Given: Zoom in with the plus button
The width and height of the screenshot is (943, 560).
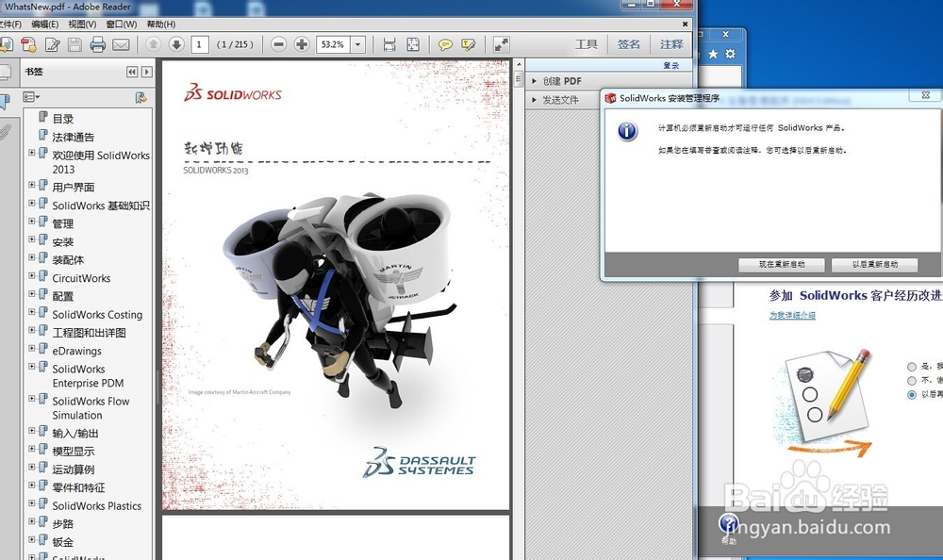Looking at the screenshot, I should pos(302,44).
